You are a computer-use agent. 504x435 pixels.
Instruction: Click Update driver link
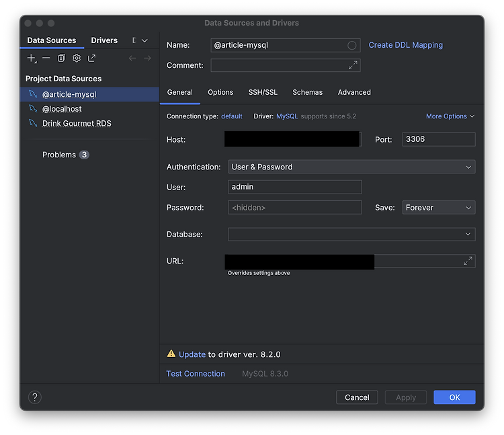192,354
